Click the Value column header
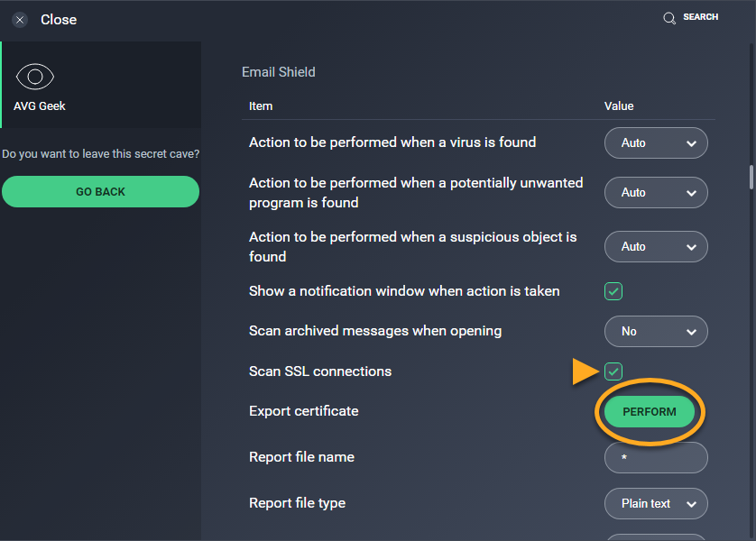Screen dimensions: 756x541 coord(619,105)
